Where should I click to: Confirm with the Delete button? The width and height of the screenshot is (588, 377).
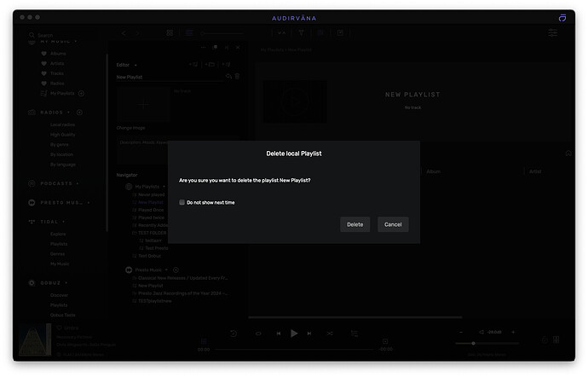[x=355, y=224]
